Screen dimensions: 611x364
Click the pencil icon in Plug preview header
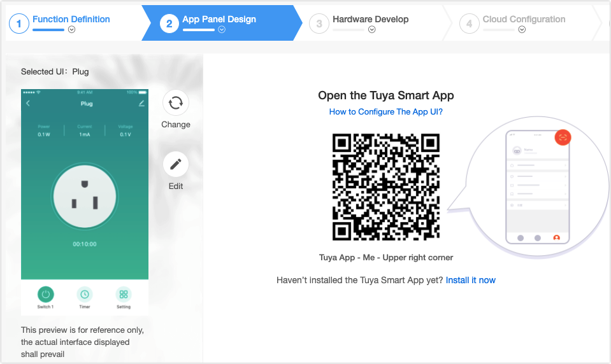coord(141,103)
